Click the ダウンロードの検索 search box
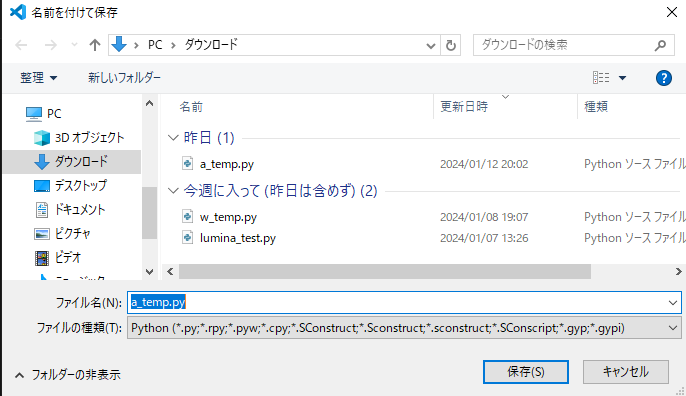This screenshot has height=396, width=686. coord(574,45)
